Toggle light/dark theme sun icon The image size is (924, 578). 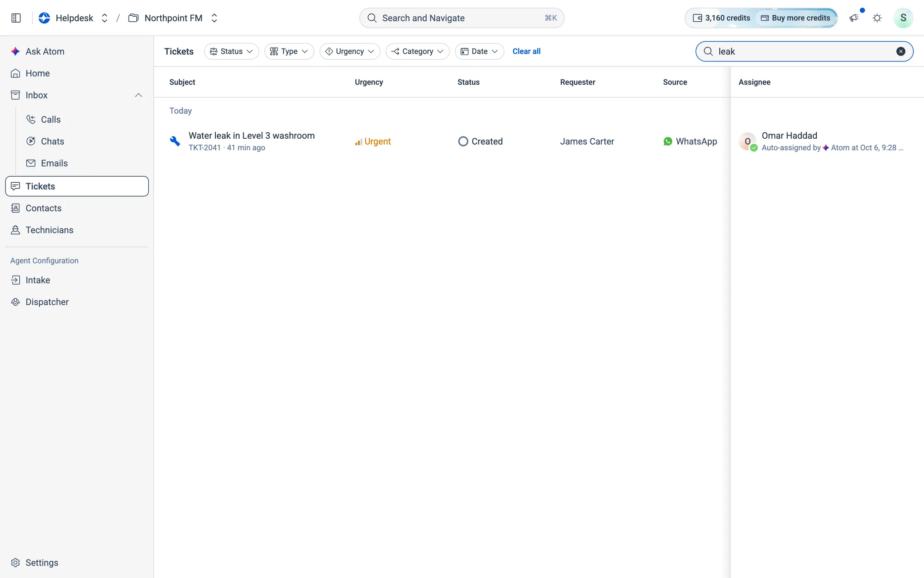877,18
